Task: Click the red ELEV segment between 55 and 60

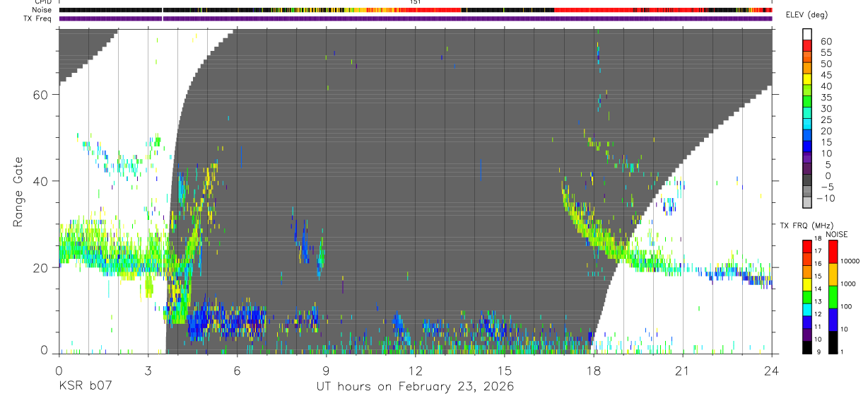Action: [807, 45]
